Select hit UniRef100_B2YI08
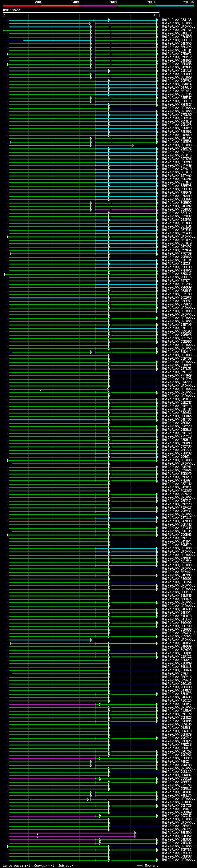 pyautogui.click(x=177, y=294)
